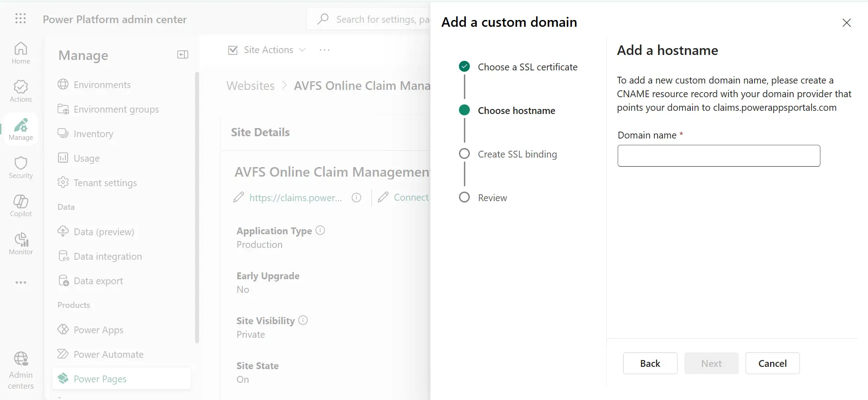Collapse the Manage navigation pane

[183, 54]
